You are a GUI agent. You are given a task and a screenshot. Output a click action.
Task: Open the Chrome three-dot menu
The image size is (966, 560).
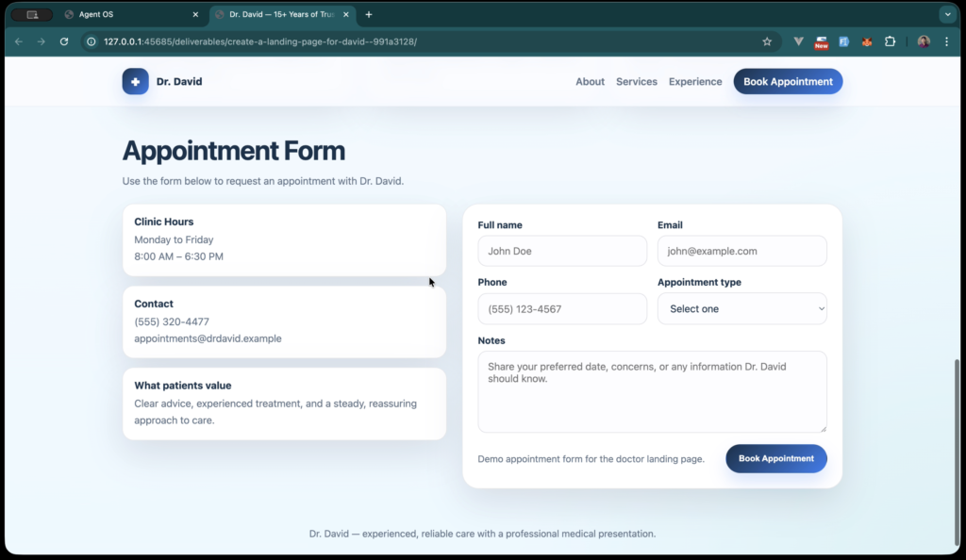tap(946, 41)
